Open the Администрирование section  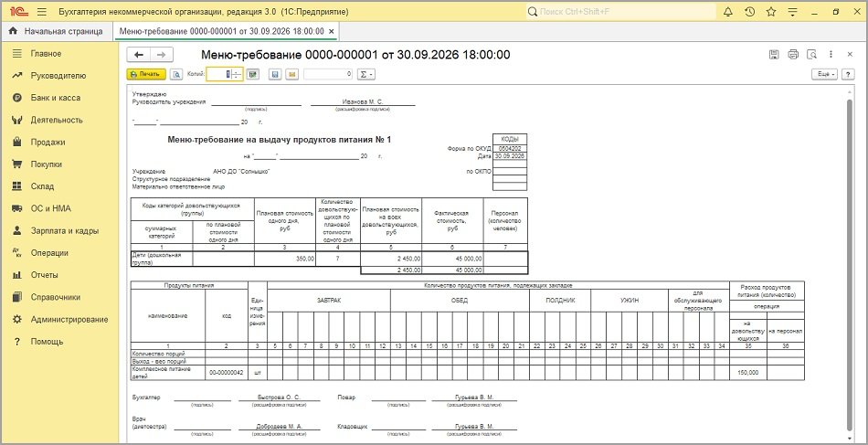pos(69,320)
